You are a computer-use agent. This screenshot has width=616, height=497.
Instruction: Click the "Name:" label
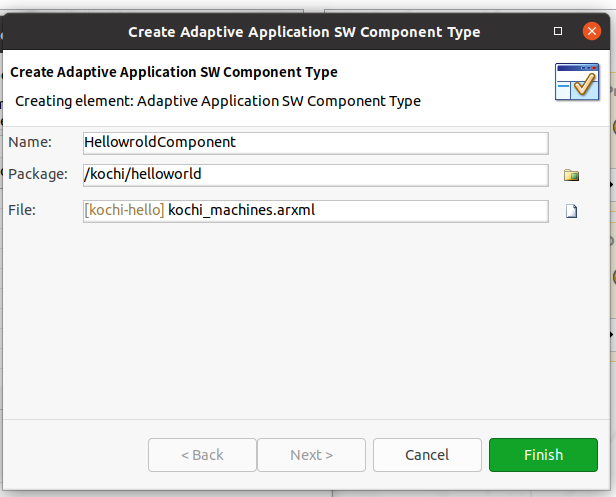(x=30, y=142)
